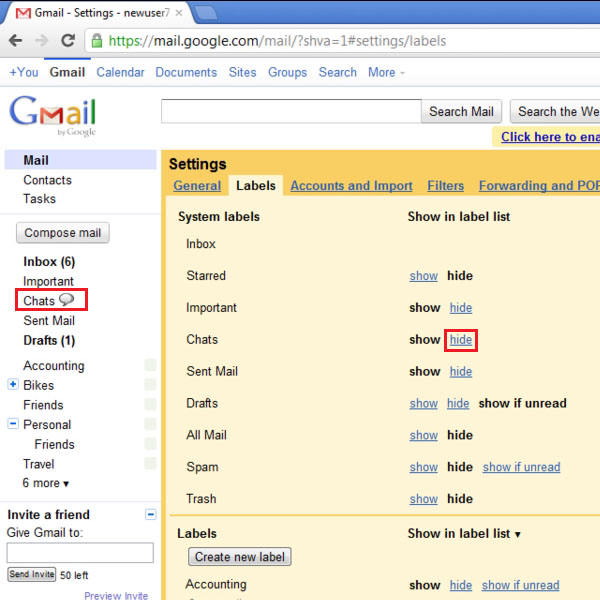
Task: Click the browser back arrow
Action: [16, 40]
